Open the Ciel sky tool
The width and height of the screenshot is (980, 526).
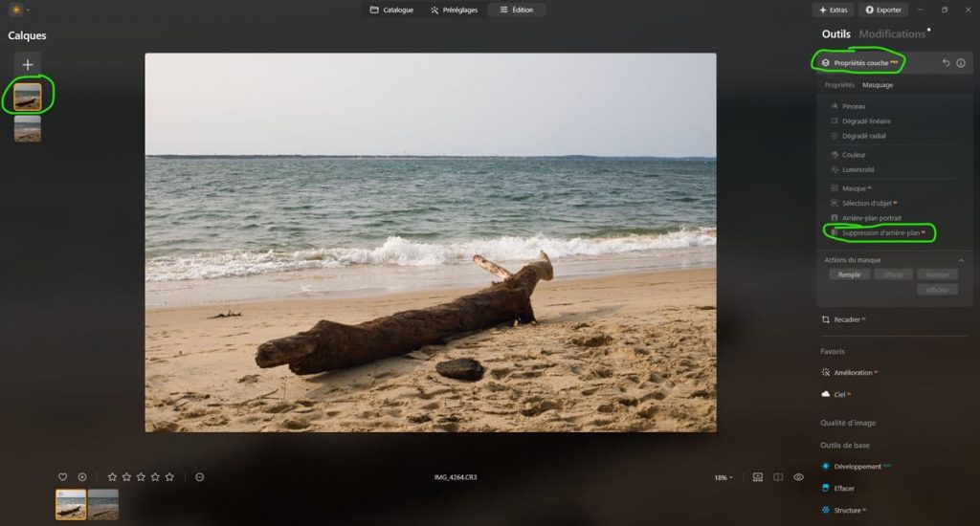[x=840, y=393]
